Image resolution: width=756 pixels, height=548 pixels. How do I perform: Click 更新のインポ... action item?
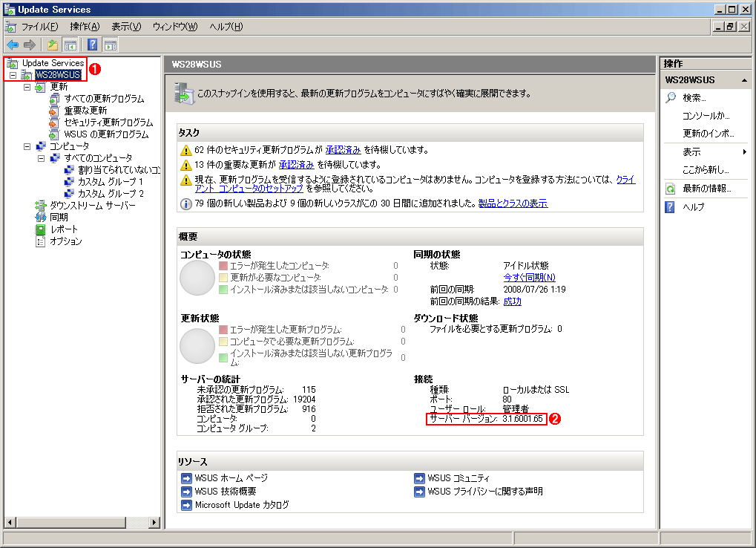coord(709,134)
